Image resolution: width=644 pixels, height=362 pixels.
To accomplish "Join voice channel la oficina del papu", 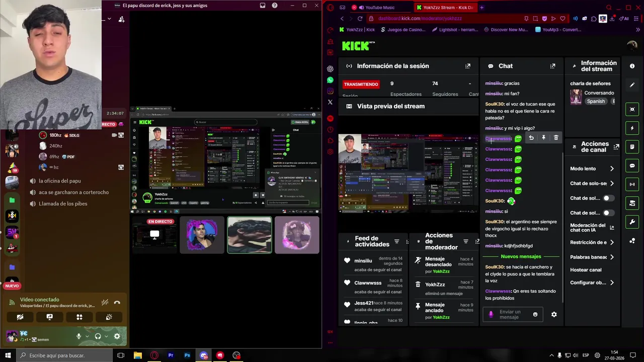I will coord(59,180).
